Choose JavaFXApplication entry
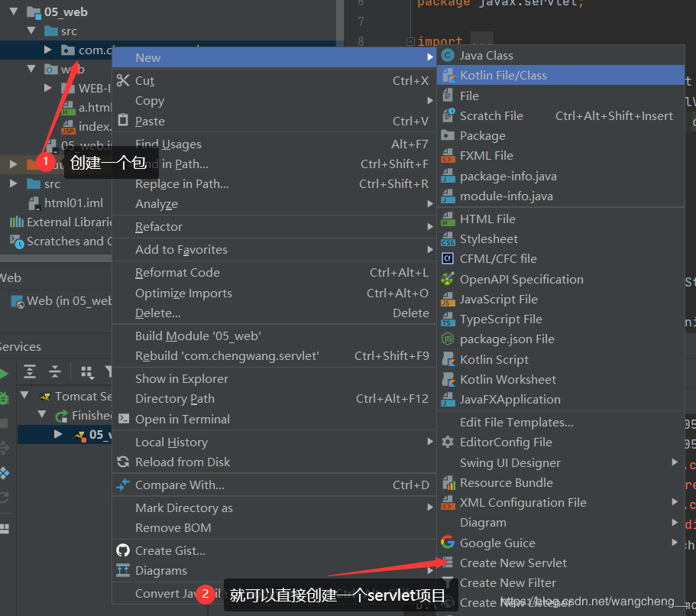The height and width of the screenshot is (616, 696). tap(561, 399)
